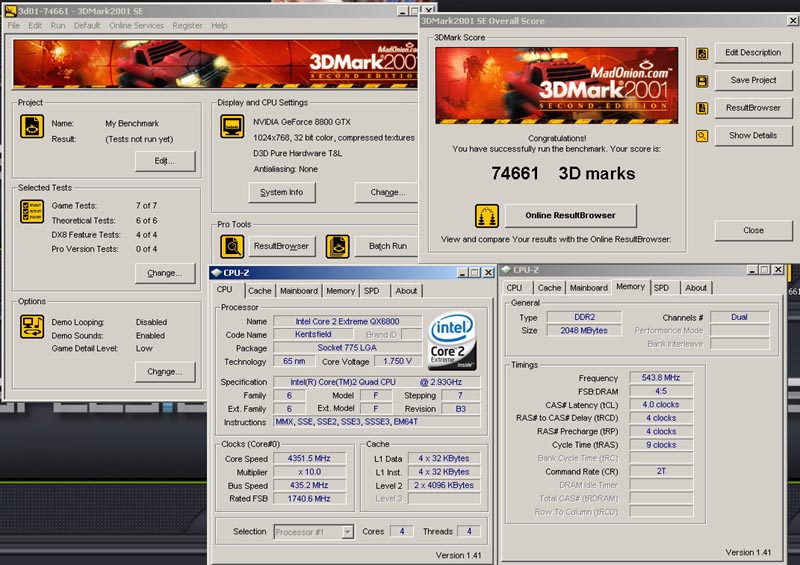Image resolution: width=800 pixels, height=565 pixels.
Task: Open the Edit menu in 3DMark2001
Action: 35,26
